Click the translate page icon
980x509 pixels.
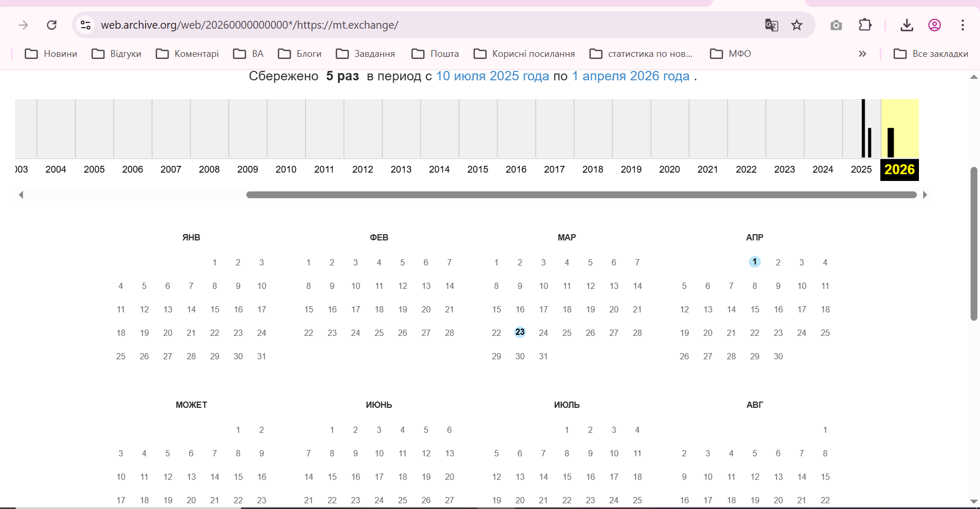(x=771, y=25)
